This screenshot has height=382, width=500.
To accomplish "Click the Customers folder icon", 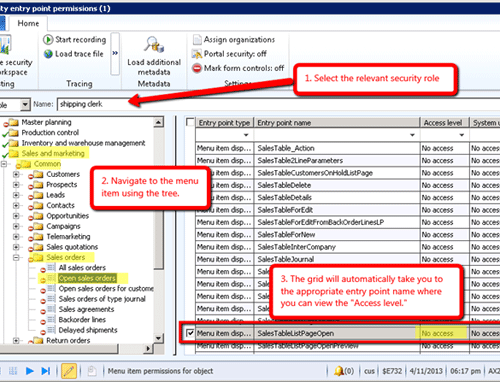I will 38,174.
